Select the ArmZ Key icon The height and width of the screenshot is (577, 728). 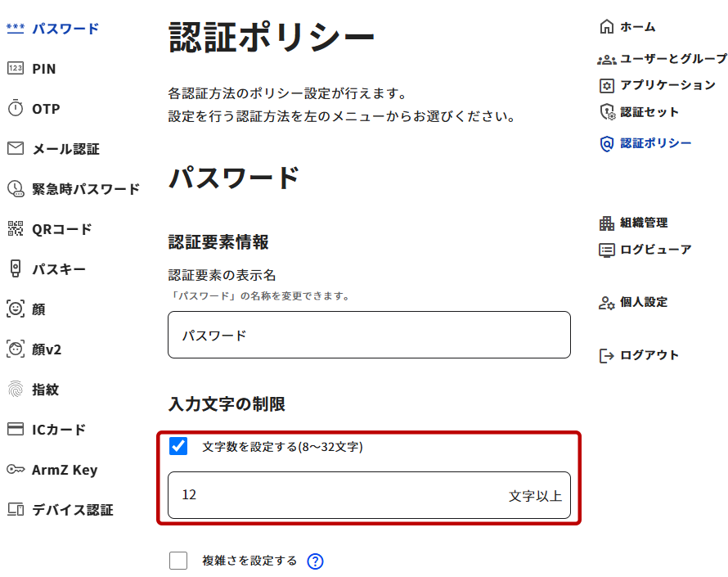pos(16,469)
